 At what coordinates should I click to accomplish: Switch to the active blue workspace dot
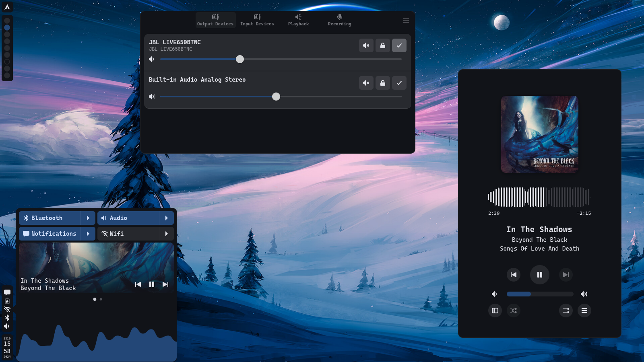coord(7,28)
